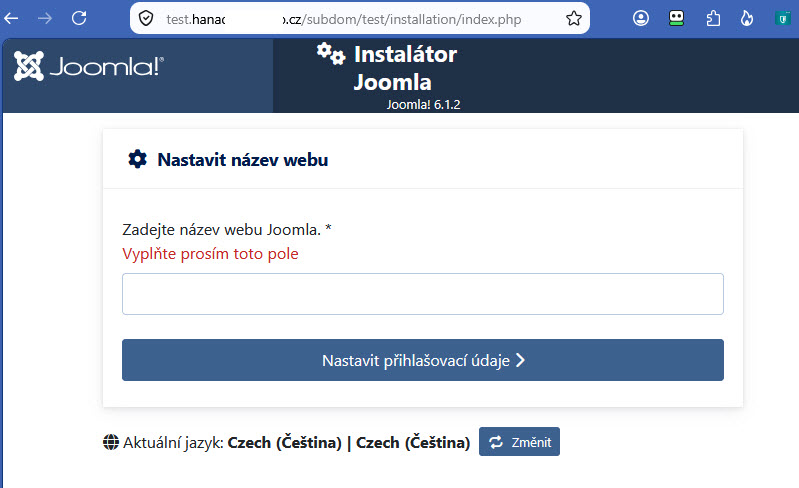Click the gear icon next to Nastavit název webu
799x488 pixels.
point(137,159)
